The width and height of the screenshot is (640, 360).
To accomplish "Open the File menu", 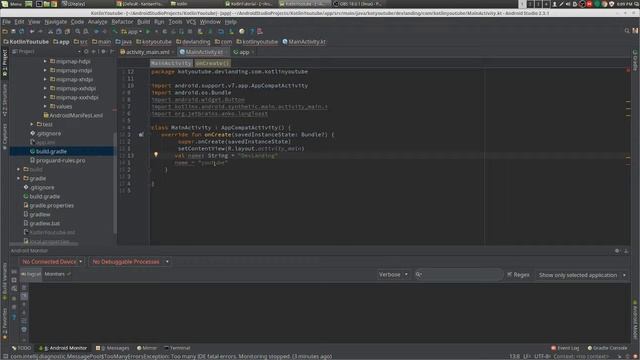I will pos(6,22).
